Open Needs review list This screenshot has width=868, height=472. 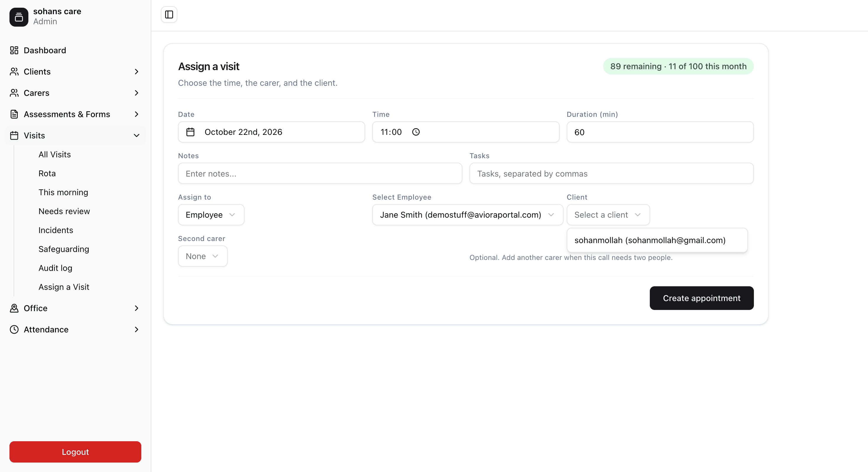click(x=64, y=211)
